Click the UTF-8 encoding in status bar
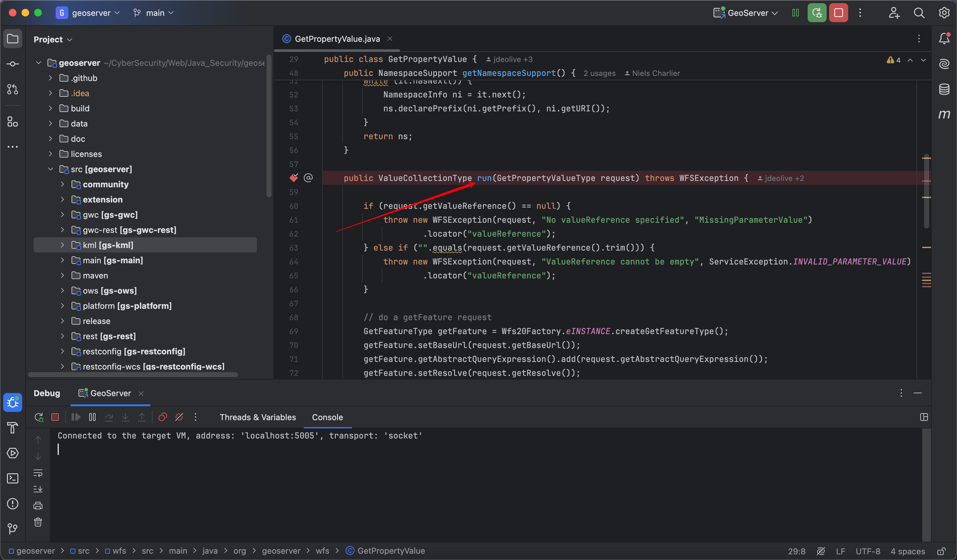957x560 pixels. (x=868, y=551)
